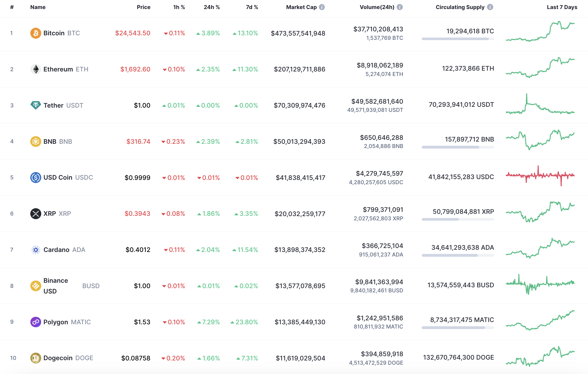The height and width of the screenshot is (374, 588).
Task: Select the Dogecoin DOGE logo
Action: [36, 358]
